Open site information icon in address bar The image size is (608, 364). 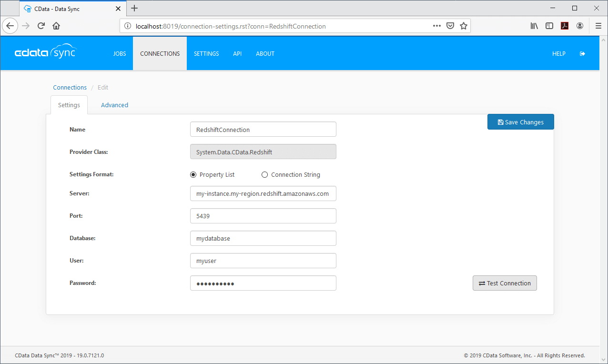128,26
